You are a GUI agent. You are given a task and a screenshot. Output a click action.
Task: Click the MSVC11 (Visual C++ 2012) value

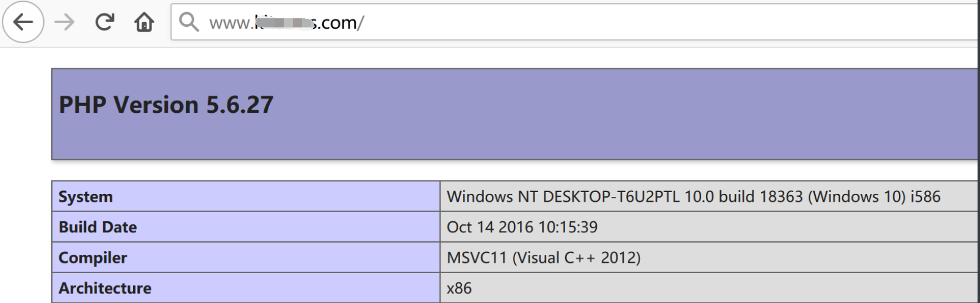tap(543, 257)
